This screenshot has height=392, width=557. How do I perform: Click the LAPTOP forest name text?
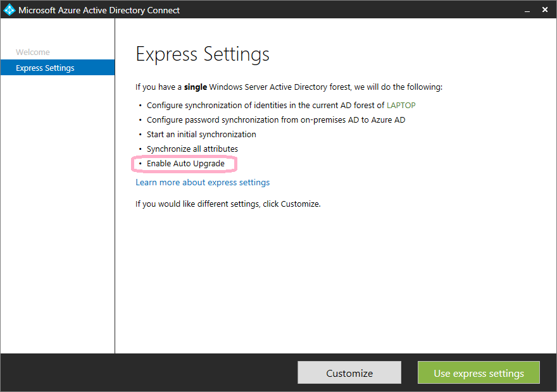401,105
